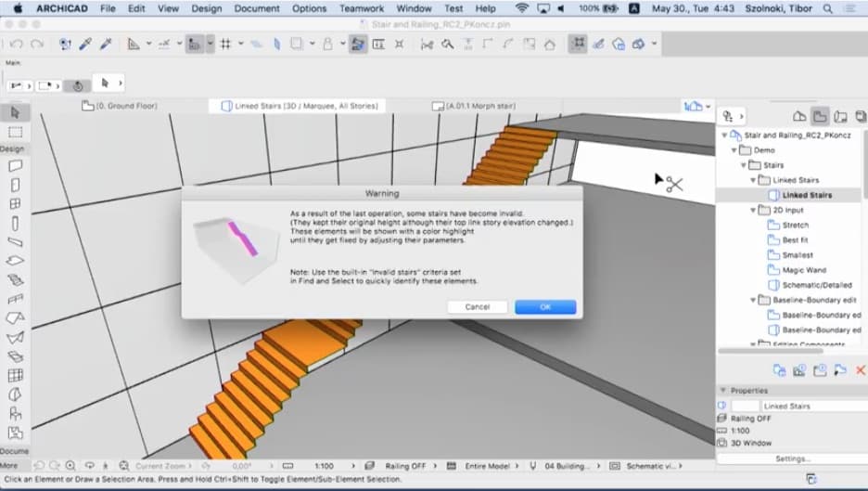Open the Options menu
Screen dimensions: 868x491
(310, 8)
